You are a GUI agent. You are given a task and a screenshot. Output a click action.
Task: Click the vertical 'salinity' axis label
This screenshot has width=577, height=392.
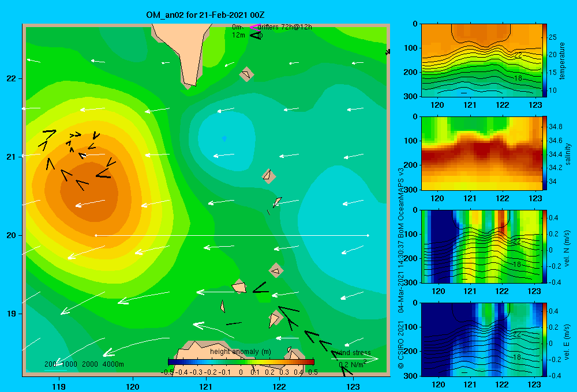pyautogui.click(x=568, y=154)
